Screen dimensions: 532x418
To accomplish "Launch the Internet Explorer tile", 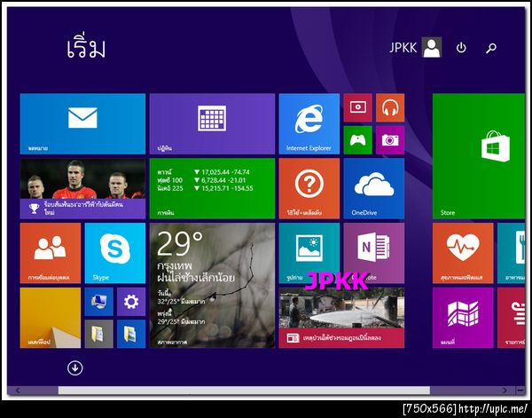I will point(309,123).
